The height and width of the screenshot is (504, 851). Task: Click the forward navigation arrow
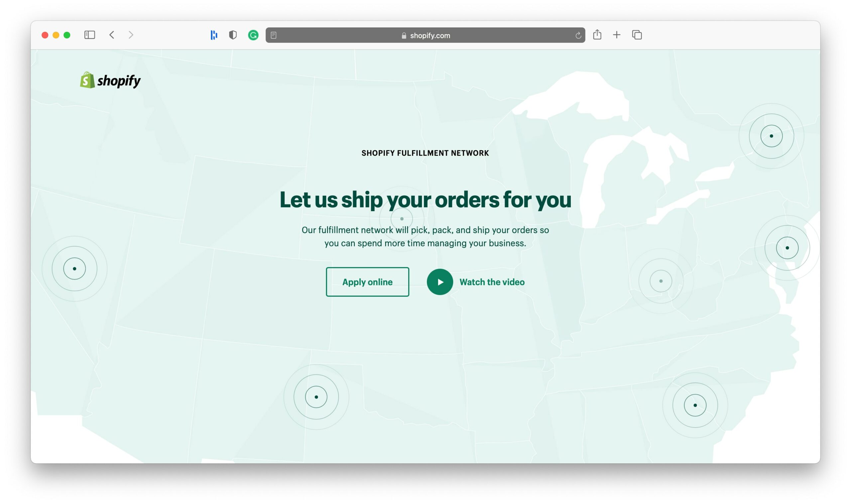(x=130, y=34)
